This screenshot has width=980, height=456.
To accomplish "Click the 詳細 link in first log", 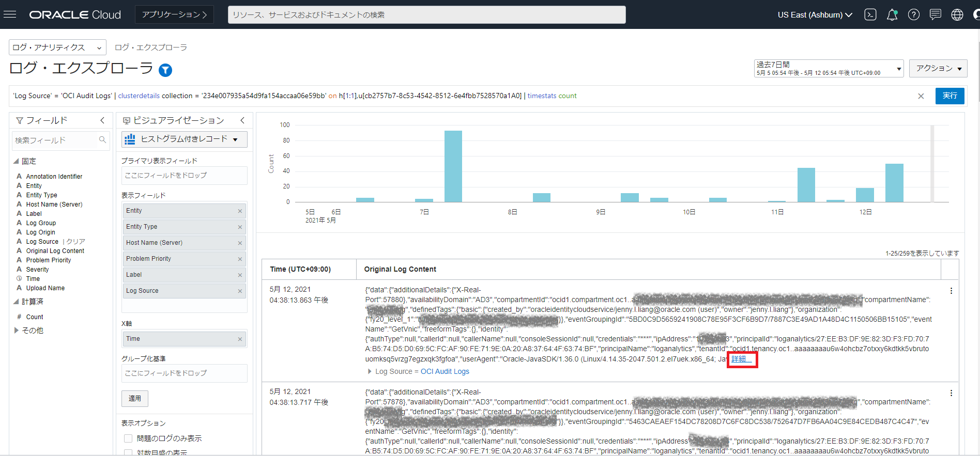I will click(x=741, y=359).
